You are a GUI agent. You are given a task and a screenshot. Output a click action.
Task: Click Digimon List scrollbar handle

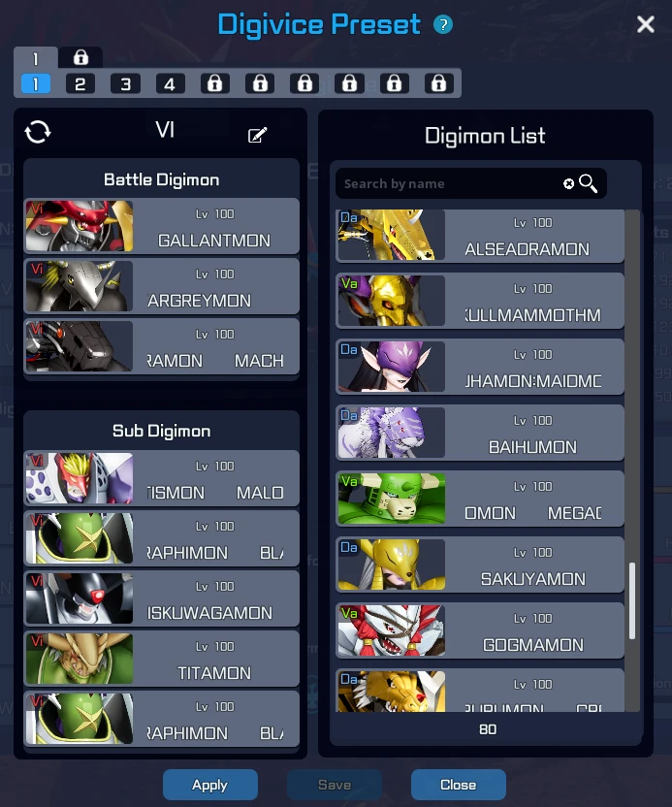(632, 600)
